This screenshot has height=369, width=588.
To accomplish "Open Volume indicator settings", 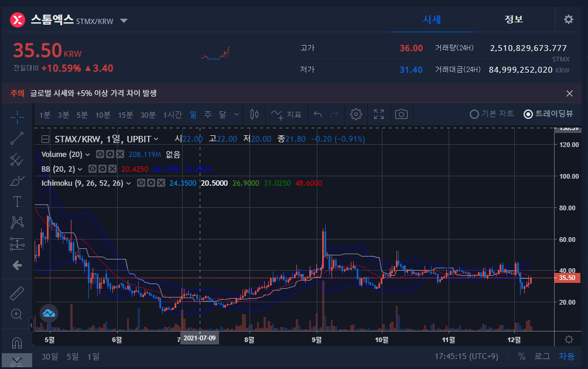I will pyautogui.click(x=110, y=154).
